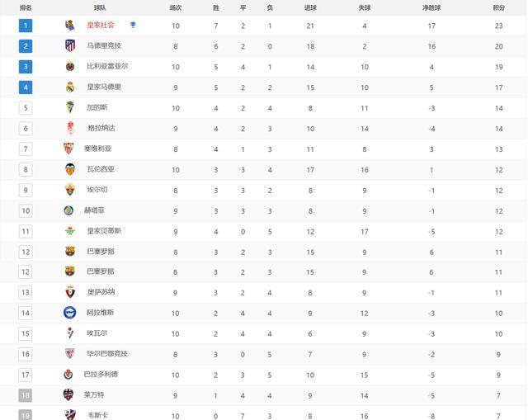Image resolution: width=528 pixels, height=420 pixels.
Task: Click the Real Madrid club crest
Action: [70, 87]
